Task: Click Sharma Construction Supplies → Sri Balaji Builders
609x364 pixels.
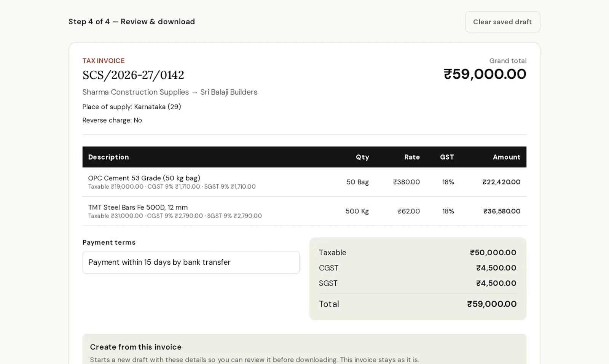Action: tap(170, 92)
